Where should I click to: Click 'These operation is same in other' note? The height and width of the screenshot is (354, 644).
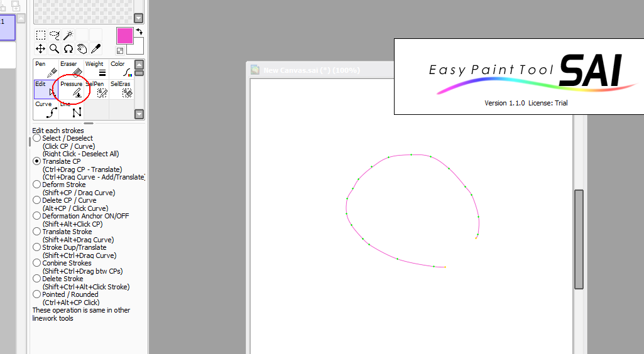point(81,310)
